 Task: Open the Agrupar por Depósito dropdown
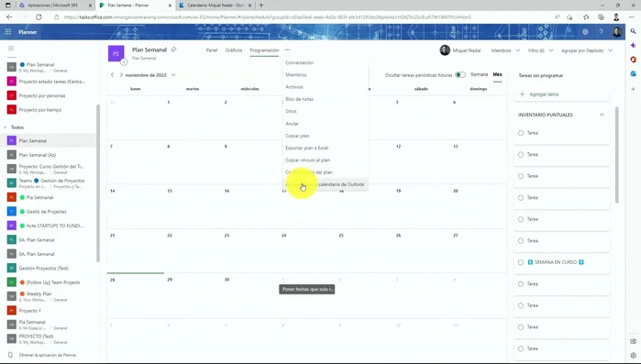pos(587,50)
